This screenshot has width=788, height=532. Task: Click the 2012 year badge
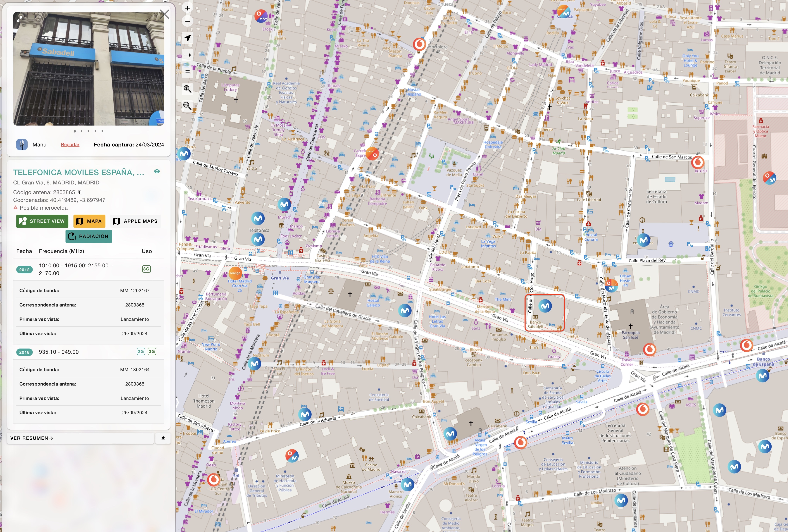tap(24, 270)
